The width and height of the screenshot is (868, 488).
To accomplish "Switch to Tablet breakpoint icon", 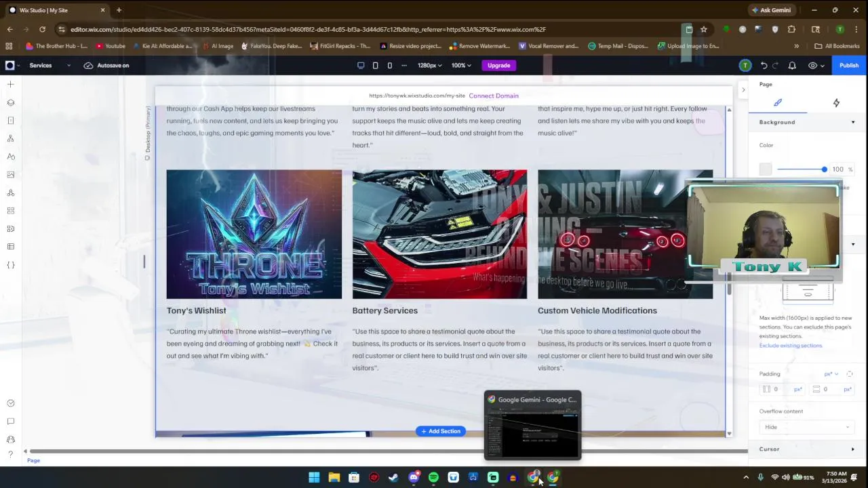I will point(375,66).
